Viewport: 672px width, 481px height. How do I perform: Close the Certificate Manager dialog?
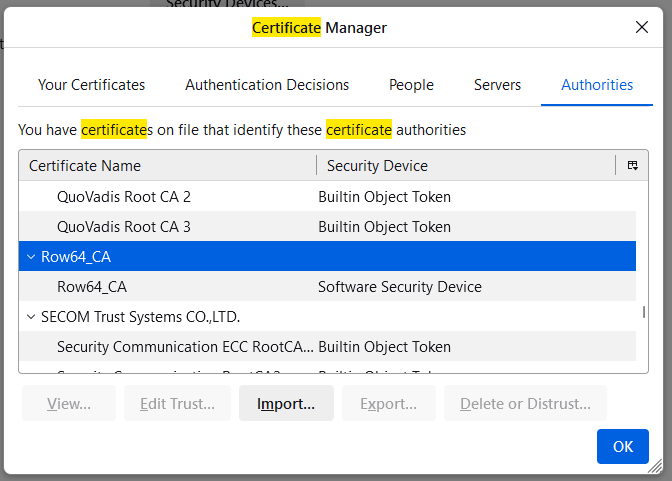pyautogui.click(x=642, y=28)
